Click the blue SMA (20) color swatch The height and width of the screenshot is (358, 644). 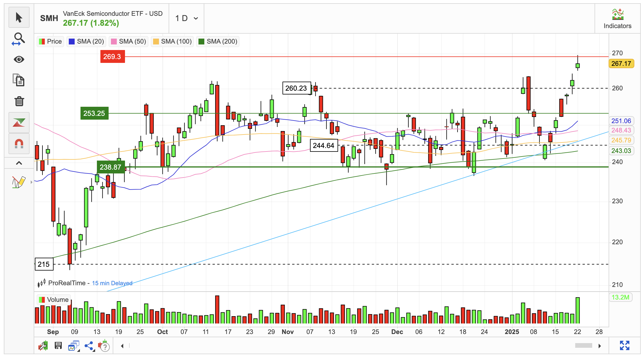click(x=71, y=42)
